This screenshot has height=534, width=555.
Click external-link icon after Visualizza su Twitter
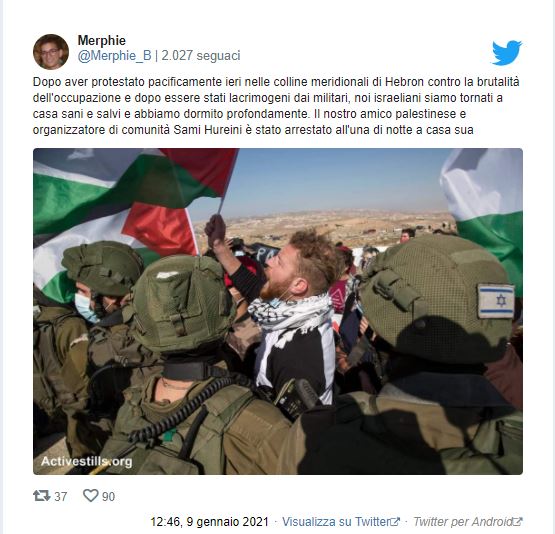click(395, 522)
